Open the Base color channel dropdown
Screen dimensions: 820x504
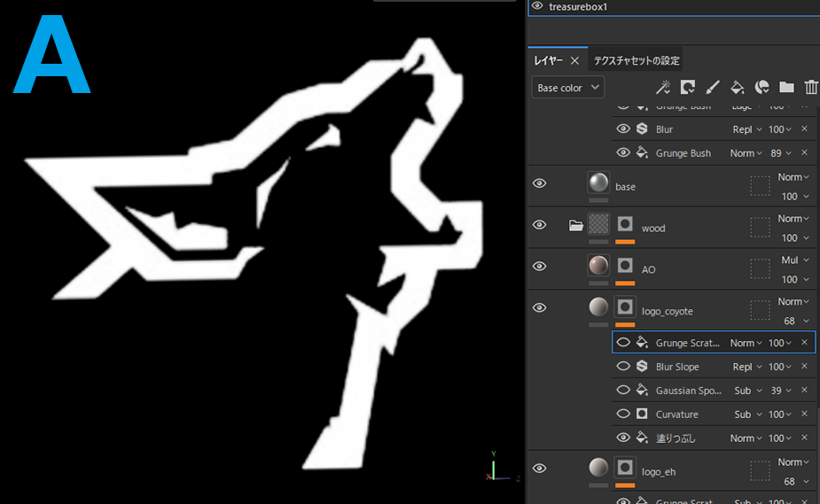[567, 88]
